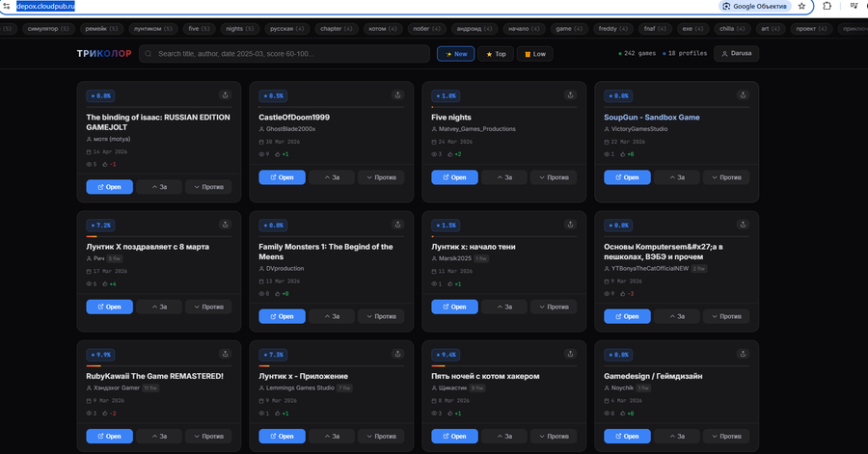The image size is (868, 454).
Task: Open the browser extensions puzzle icon
Action: 827,6
